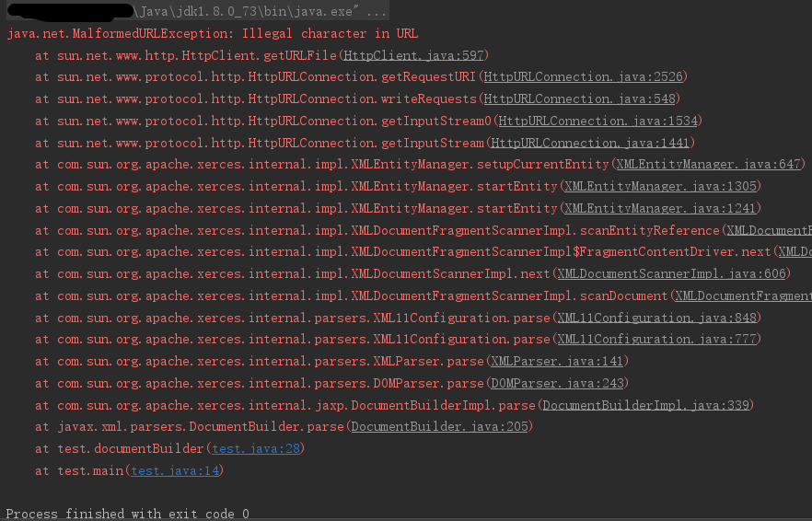Go to test.java:28 in documentBuilder
Viewport: 812px width, 521px height.
(x=257, y=449)
